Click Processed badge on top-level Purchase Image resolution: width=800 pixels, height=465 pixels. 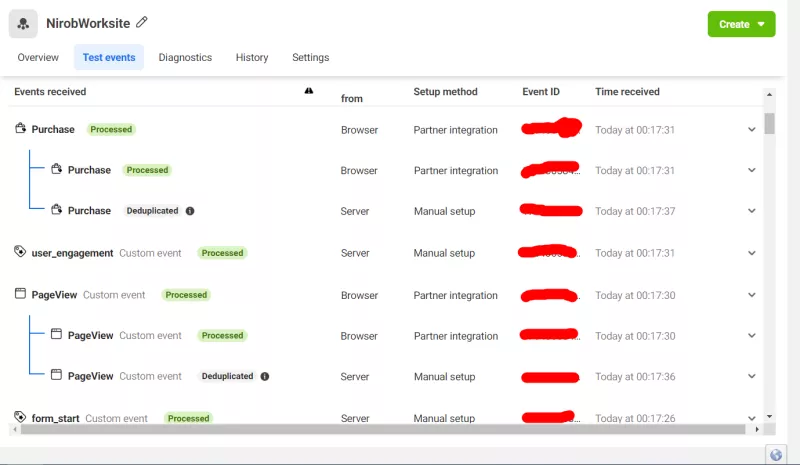111,130
